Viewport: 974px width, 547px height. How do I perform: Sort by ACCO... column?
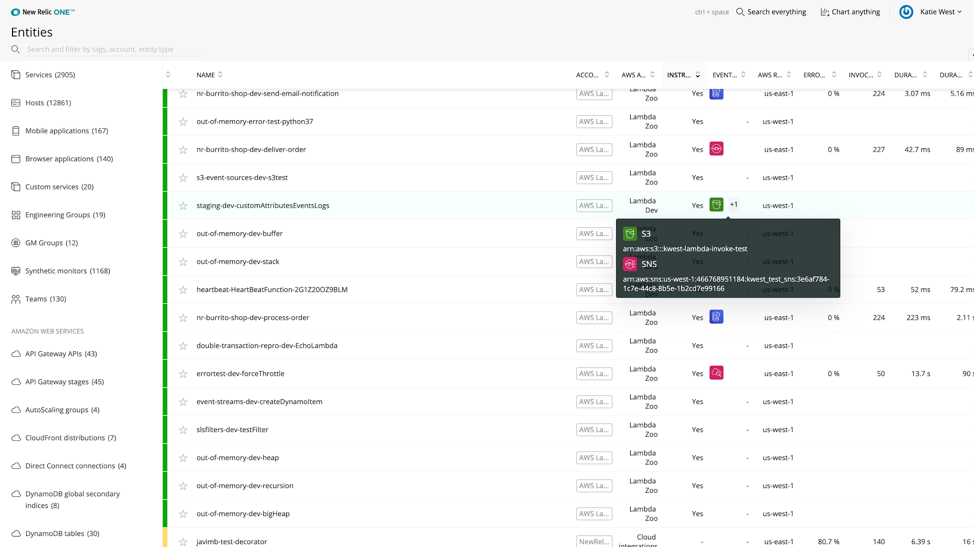(593, 75)
